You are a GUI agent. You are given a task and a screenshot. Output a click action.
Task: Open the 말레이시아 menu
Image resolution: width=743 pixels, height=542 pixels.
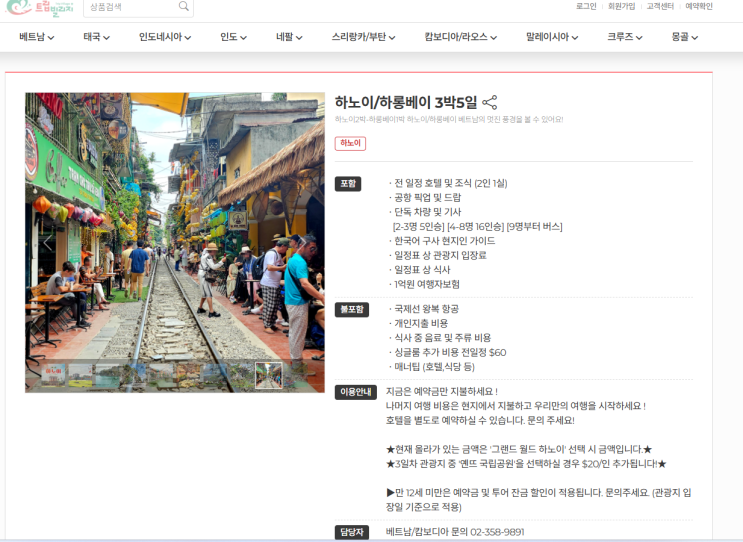[x=552, y=37]
